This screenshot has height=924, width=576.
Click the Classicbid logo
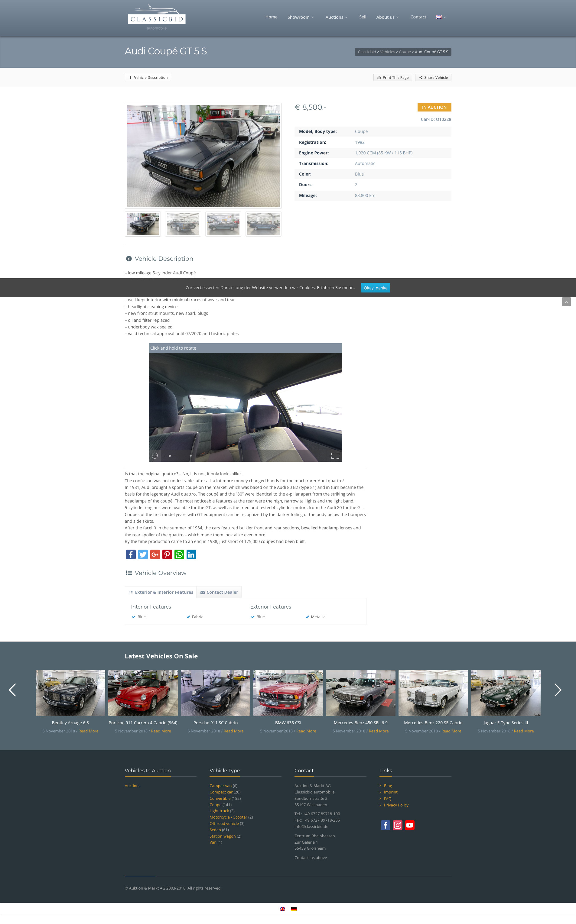coord(157,17)
